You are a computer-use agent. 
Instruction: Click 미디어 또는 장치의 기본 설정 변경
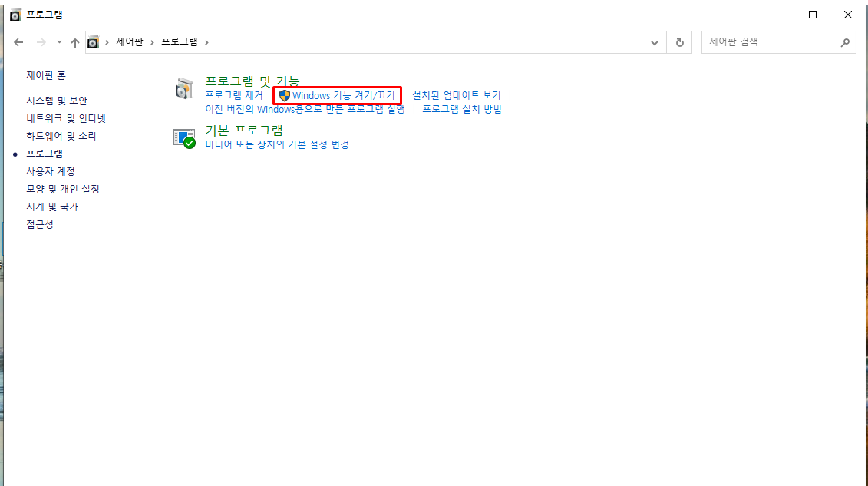[277, 144]
